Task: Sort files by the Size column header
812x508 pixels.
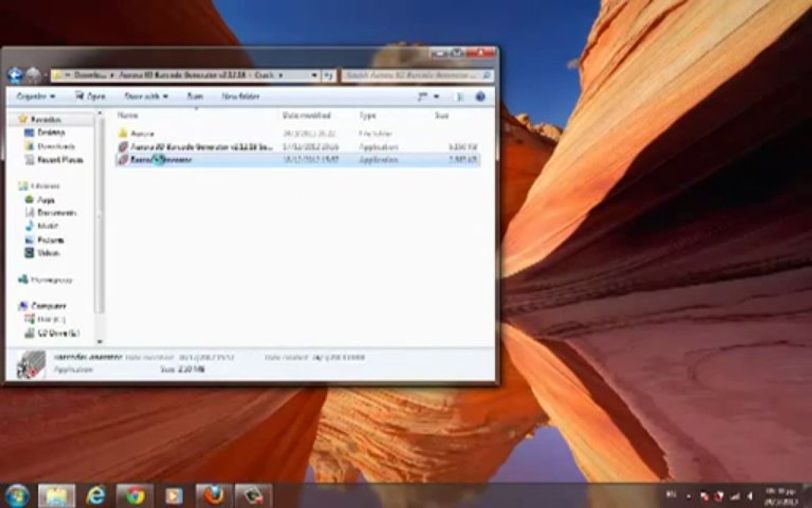Action: pos(442,115)
